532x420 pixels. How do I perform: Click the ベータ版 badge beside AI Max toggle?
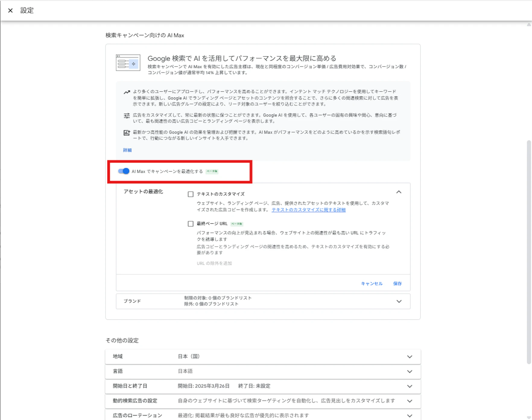click(x=212, y=171)
